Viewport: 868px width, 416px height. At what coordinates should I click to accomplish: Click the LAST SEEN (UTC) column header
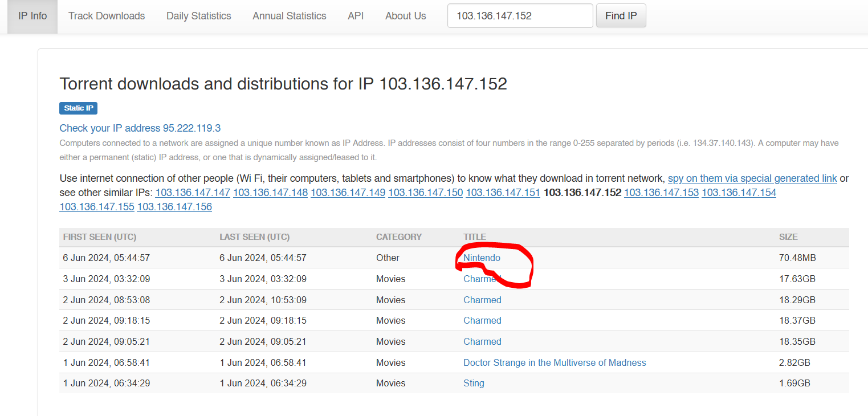coord(255,237)
